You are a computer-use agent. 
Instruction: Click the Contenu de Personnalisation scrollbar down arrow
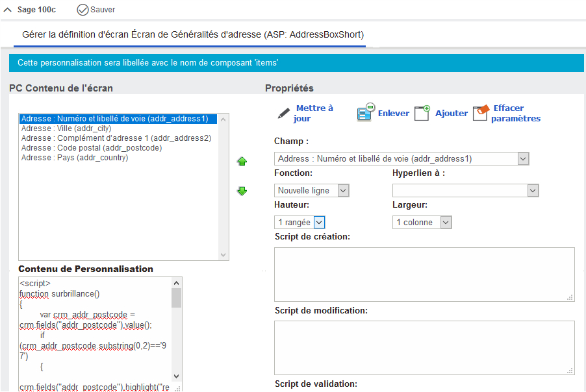click(x=176, y=376)
